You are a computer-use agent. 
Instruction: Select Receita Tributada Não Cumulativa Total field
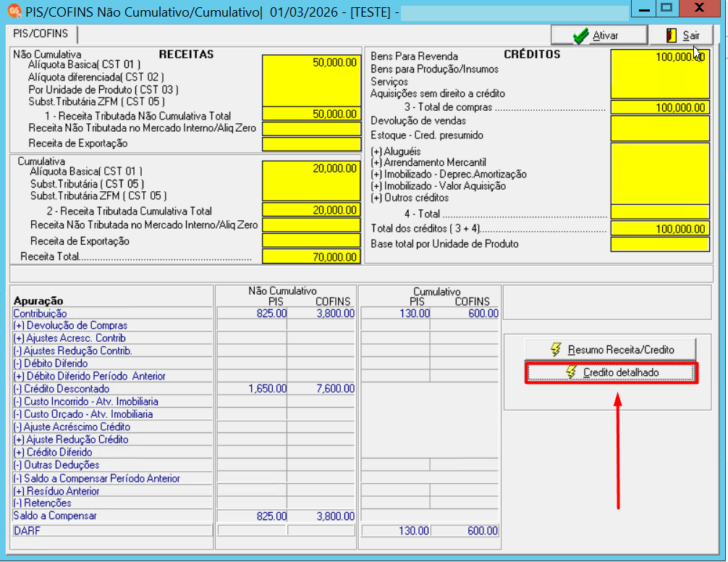(x=312, y=114)
